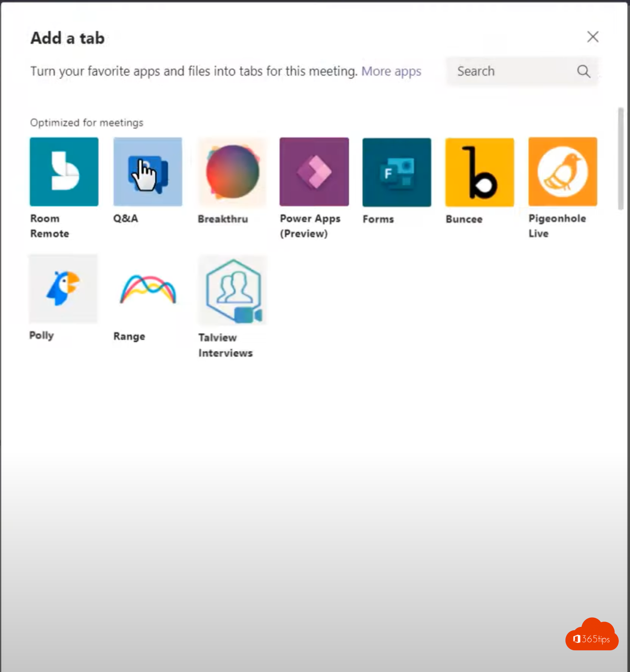Click the Polly label text

pyautogui.click(x=42, y=336)
